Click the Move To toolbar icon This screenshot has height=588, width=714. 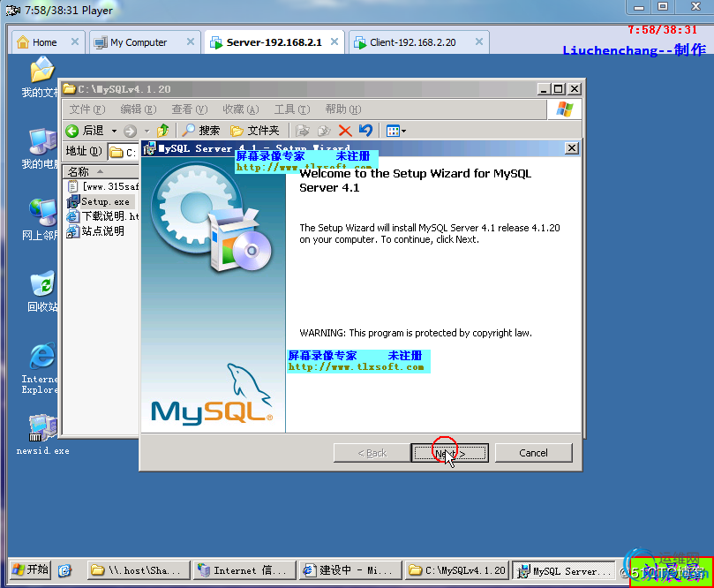click(303, 132)
